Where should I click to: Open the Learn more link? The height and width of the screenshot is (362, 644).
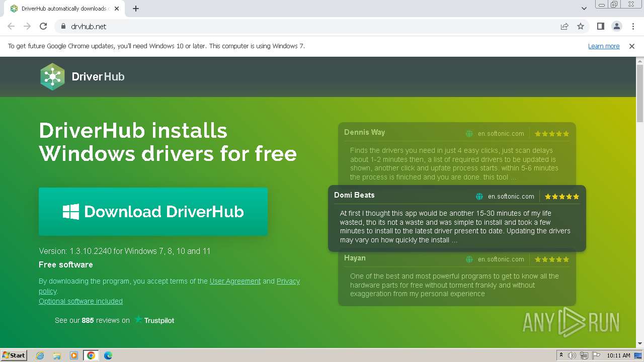[604, 46]
